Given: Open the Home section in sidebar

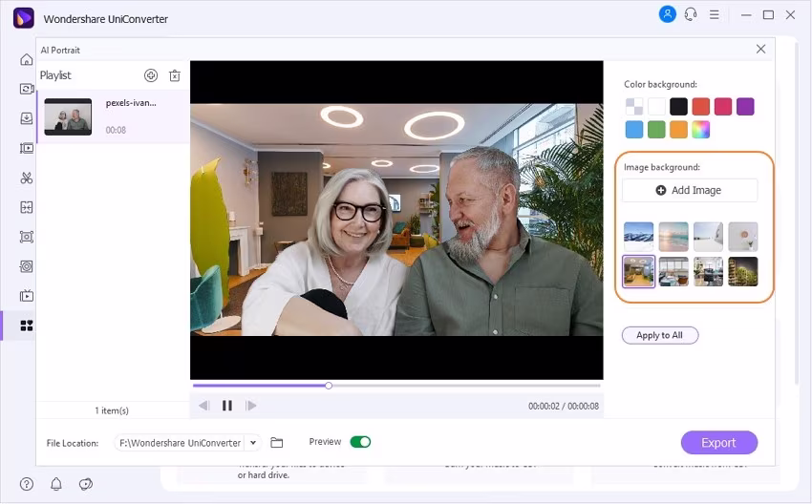Looking at the screenshot, I should [27, 59].
